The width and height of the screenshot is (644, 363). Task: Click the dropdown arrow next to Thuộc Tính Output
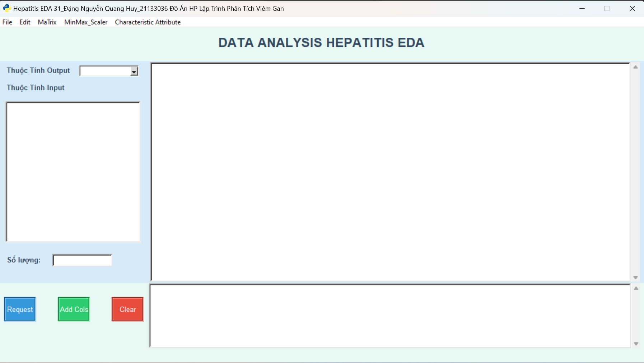click(x=134, y=71)
